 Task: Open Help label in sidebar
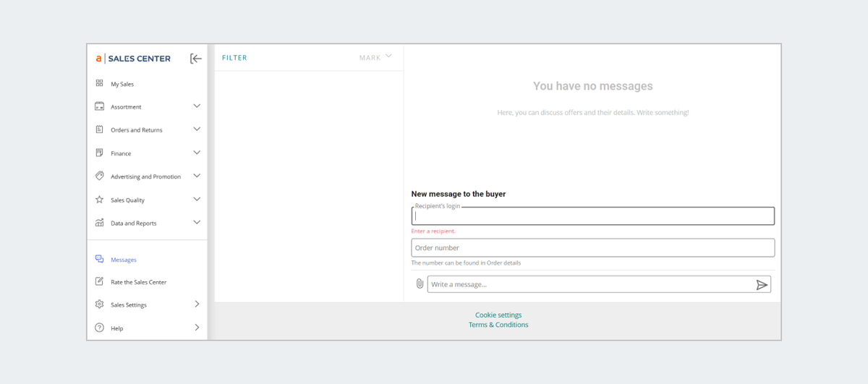pyautogui.click(x=116, y=328)
